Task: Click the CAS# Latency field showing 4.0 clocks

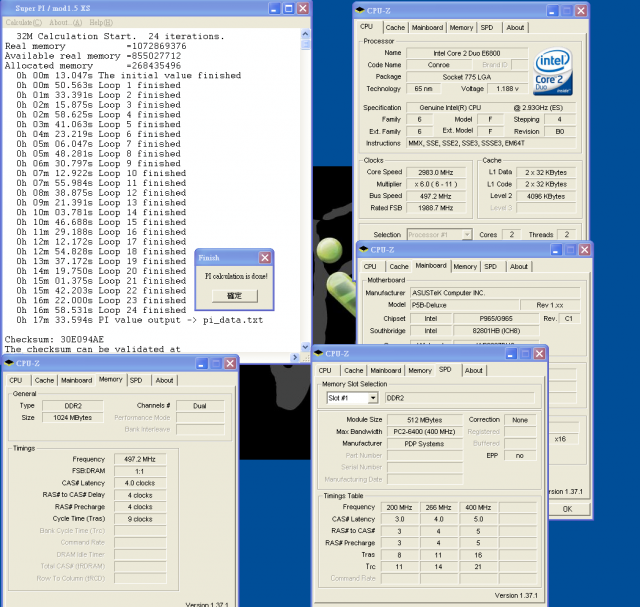Action: click(x=140, y=483)
